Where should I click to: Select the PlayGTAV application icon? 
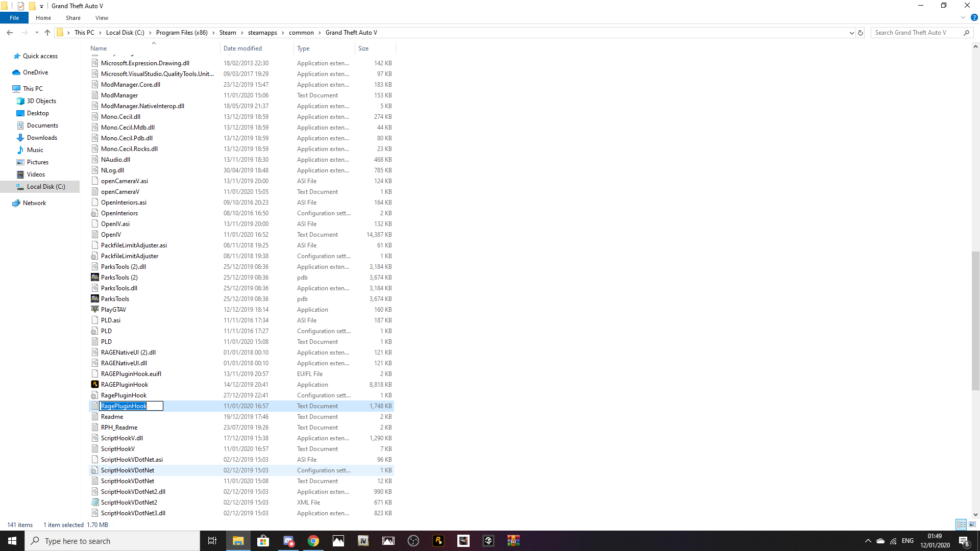tap(95, 310)
